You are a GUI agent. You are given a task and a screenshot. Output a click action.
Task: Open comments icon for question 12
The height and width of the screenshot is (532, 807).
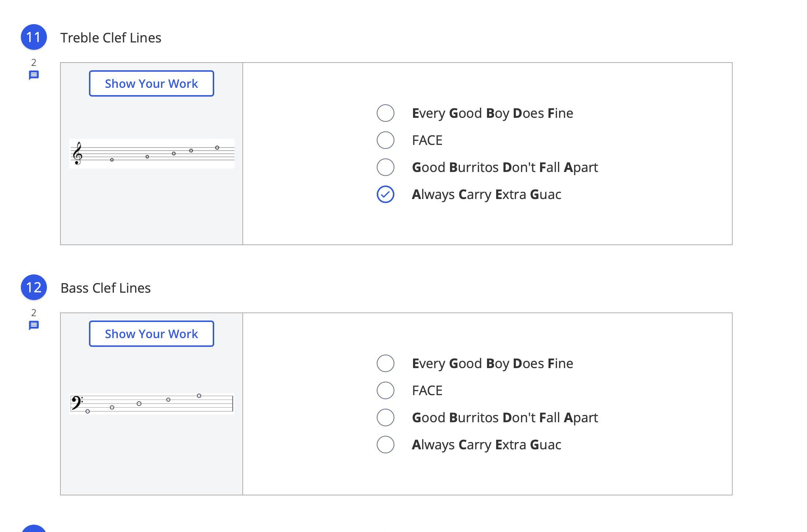coord(34,326)
